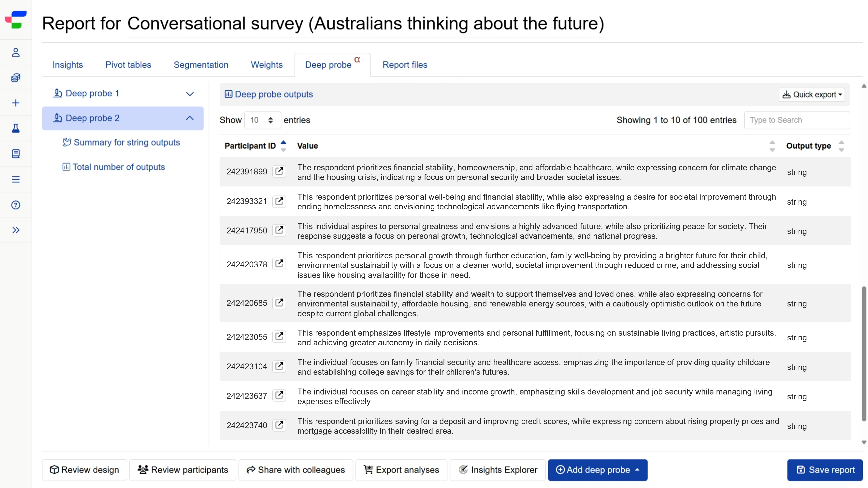This screenshot has width=868, height=488.
Task: Click the hamburger list sidebar icon
Action: 16,179
